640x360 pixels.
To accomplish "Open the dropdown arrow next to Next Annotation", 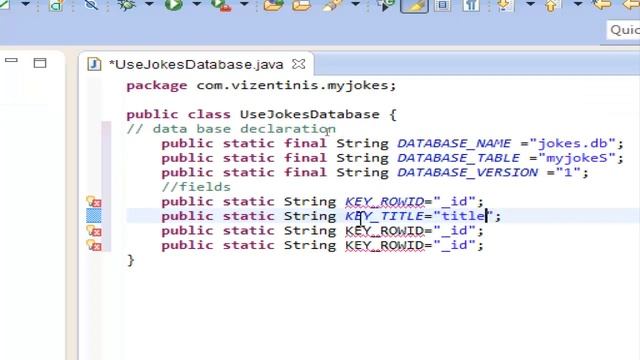I will [530, 4].
